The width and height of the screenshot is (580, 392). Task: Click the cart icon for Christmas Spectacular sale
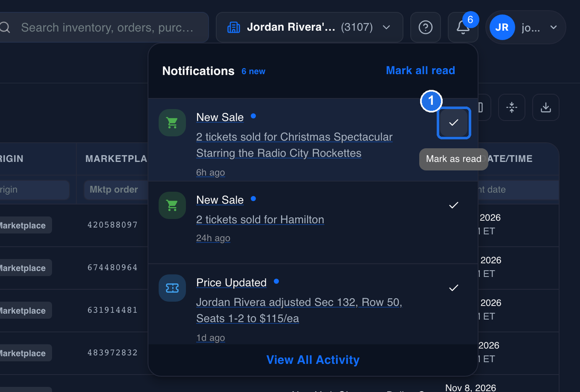[x=172, y=123]
